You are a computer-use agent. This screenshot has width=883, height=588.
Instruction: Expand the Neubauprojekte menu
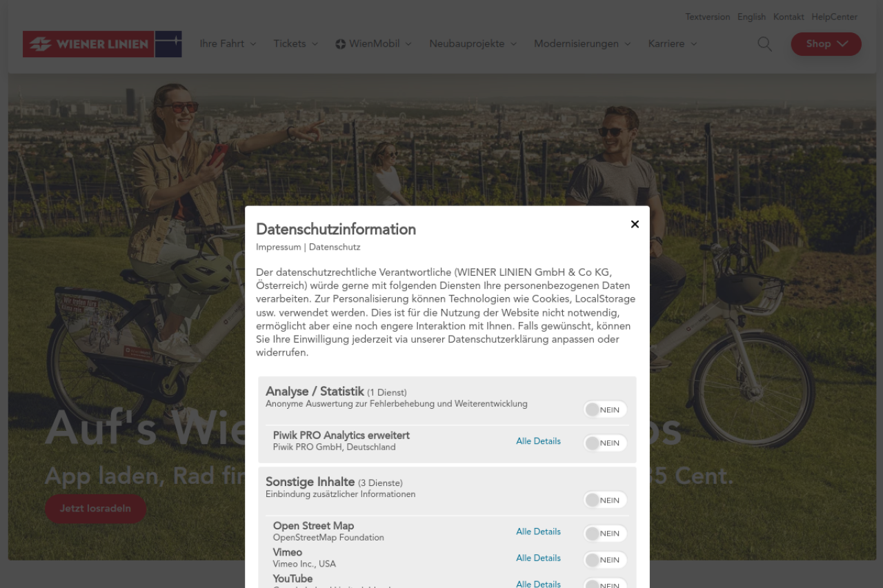[x=473, y=44]
